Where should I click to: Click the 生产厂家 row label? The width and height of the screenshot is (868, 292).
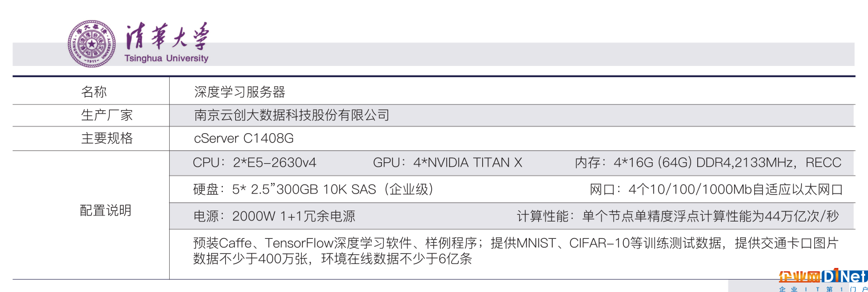point(107,115)
